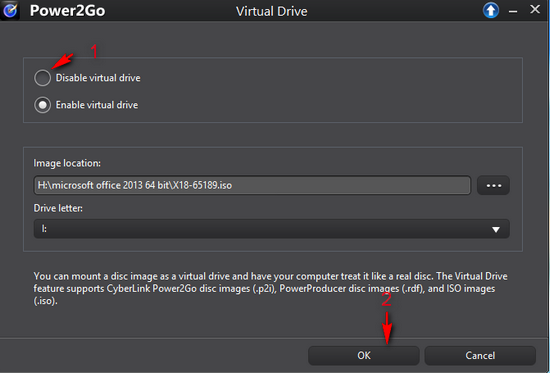Click the Power2Go application logo icon

(x=10, y=10)
